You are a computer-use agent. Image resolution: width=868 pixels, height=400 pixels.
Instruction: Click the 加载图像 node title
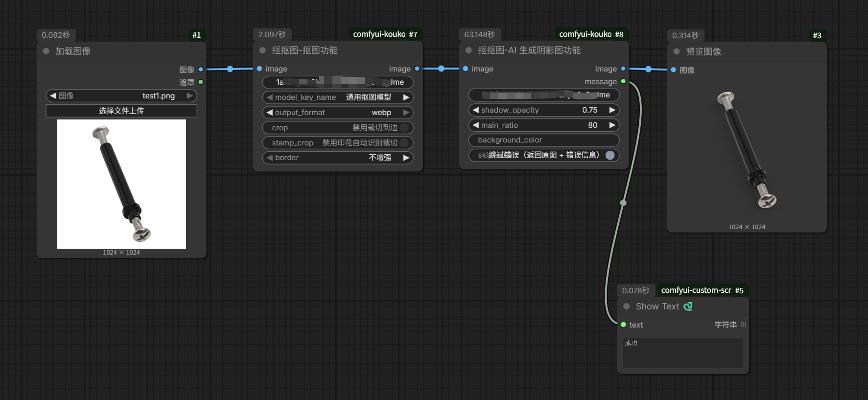pyautogui.click(x=73, y=51)
